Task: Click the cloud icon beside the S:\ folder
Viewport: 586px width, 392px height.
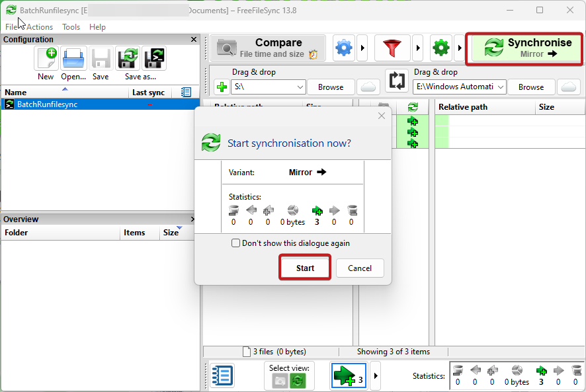Action: click(x=368, y=87)
